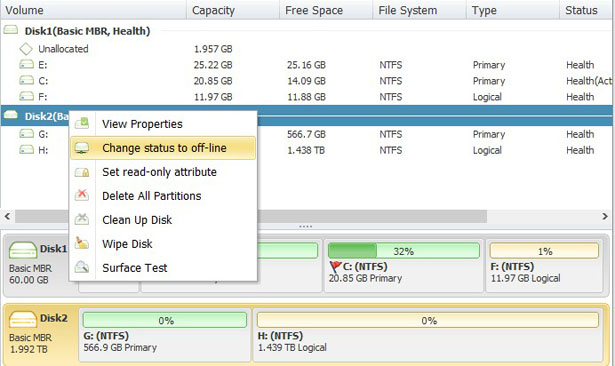Select the H: volume row
Image resolution: width=615 pixels, height=366 pixels.
[x=307, y=150]
